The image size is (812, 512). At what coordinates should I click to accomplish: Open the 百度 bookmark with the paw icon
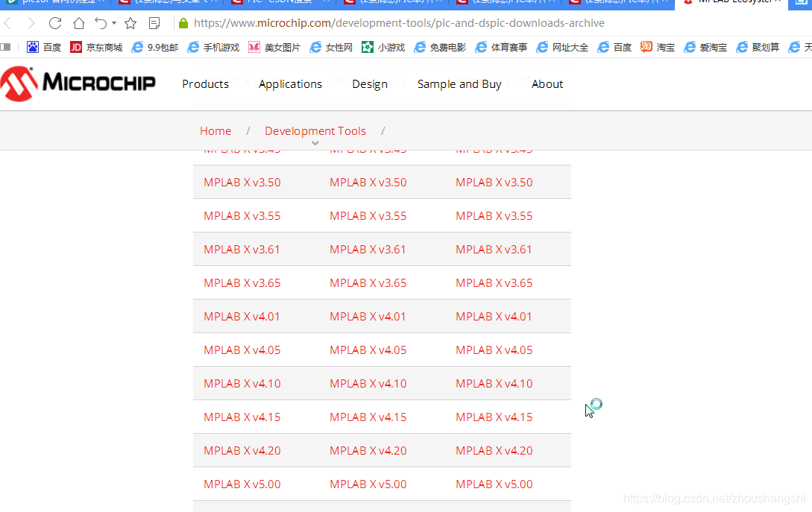click(43, 47)
